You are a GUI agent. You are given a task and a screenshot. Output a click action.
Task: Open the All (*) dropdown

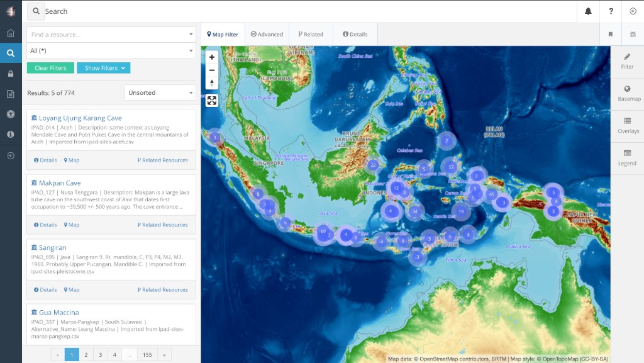[x=111, y=50]
